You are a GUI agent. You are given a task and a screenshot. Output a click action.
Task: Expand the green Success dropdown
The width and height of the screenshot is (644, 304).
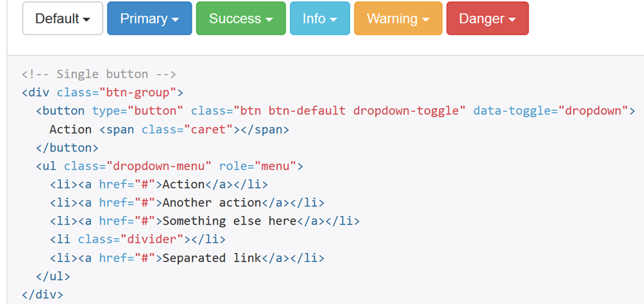click(x=241, y=18)
